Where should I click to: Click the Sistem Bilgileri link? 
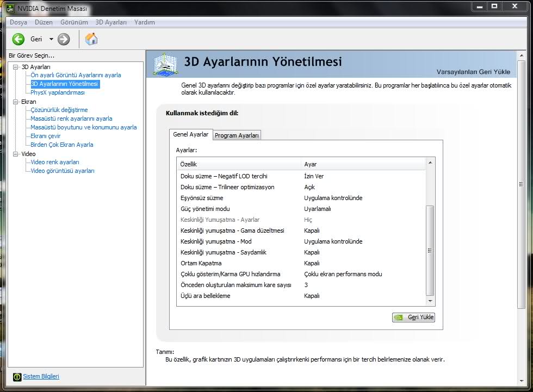(41, 376)
